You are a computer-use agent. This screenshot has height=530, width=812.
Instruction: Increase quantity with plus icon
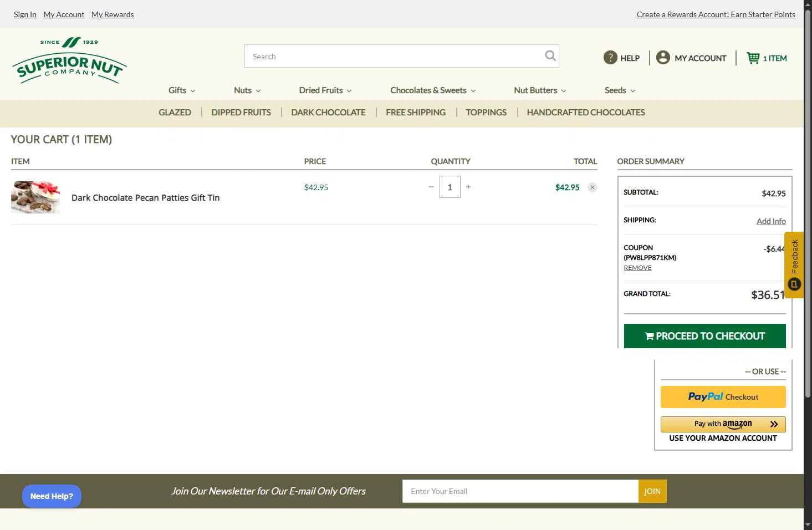tap(468, 187)
